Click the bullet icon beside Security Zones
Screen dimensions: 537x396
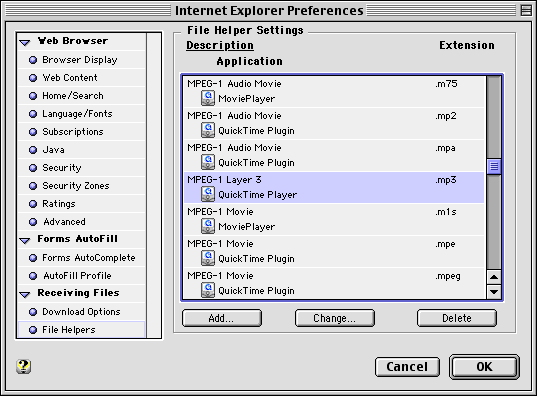(33, 186)
